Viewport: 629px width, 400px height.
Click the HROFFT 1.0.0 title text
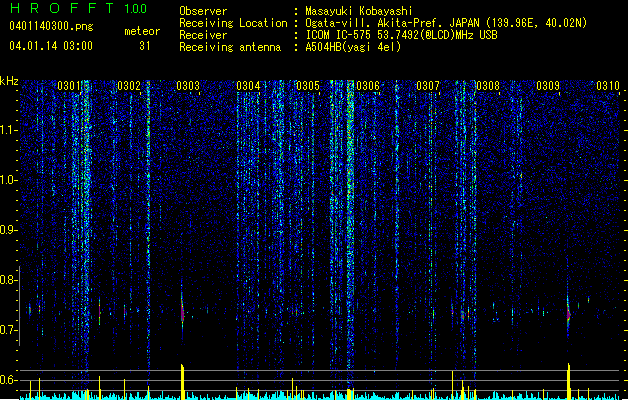pyautogui.click(x=78, y=8)
